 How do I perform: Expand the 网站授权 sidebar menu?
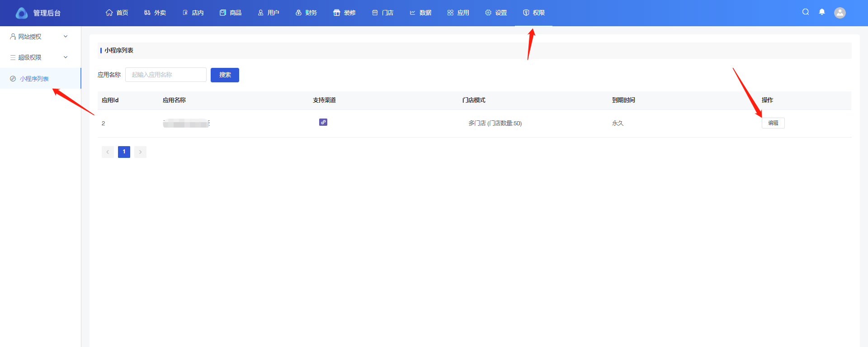pos(39,37)
